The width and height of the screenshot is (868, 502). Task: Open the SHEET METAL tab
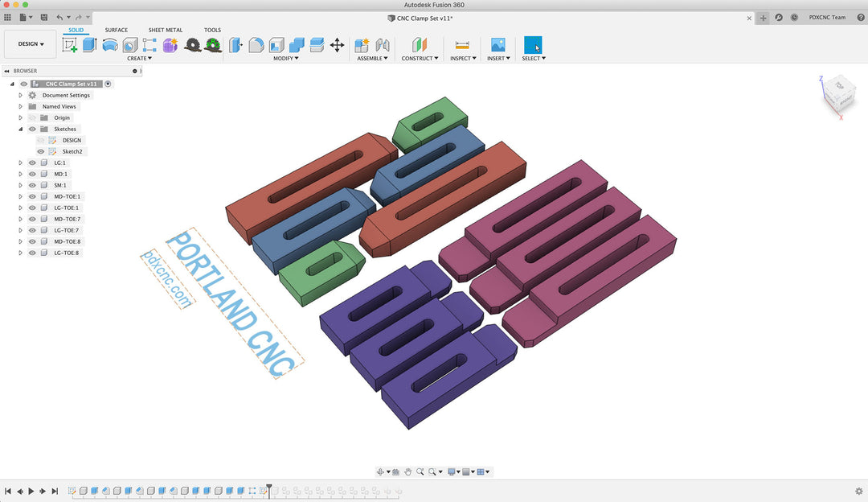click(165, 30)
